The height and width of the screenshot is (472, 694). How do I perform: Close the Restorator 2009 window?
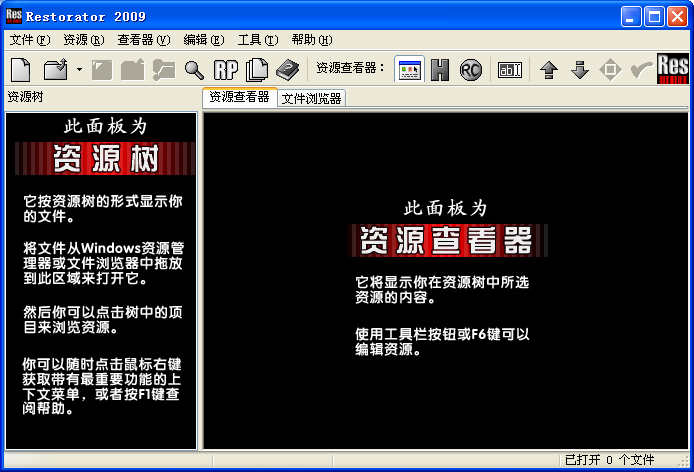[x=677, y=17]
